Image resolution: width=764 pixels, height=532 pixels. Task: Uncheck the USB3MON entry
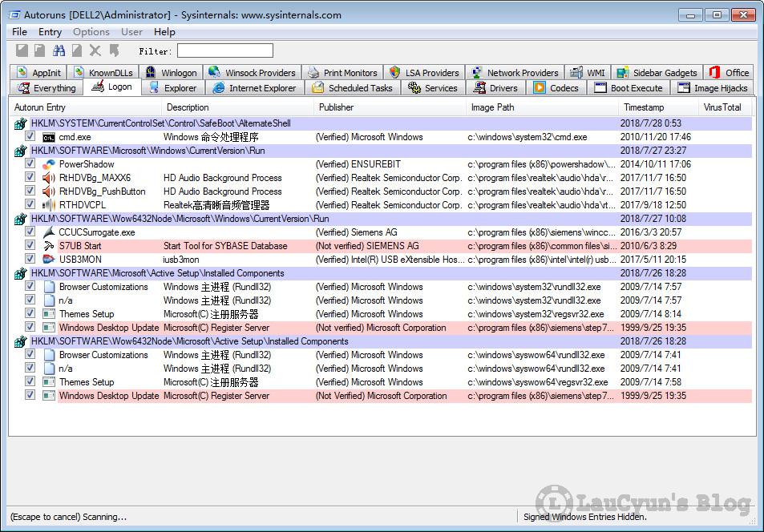coord(30,259)
